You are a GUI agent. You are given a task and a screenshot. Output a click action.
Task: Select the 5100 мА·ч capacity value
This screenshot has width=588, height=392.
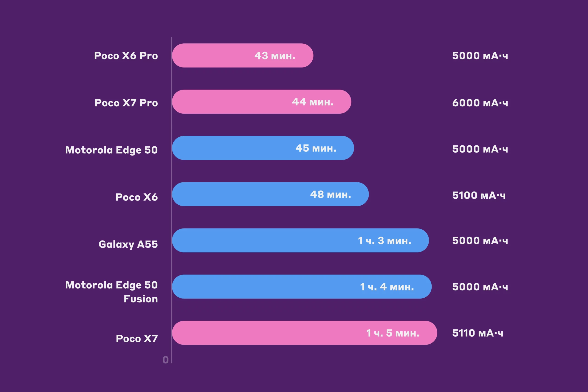pos(479,195)
